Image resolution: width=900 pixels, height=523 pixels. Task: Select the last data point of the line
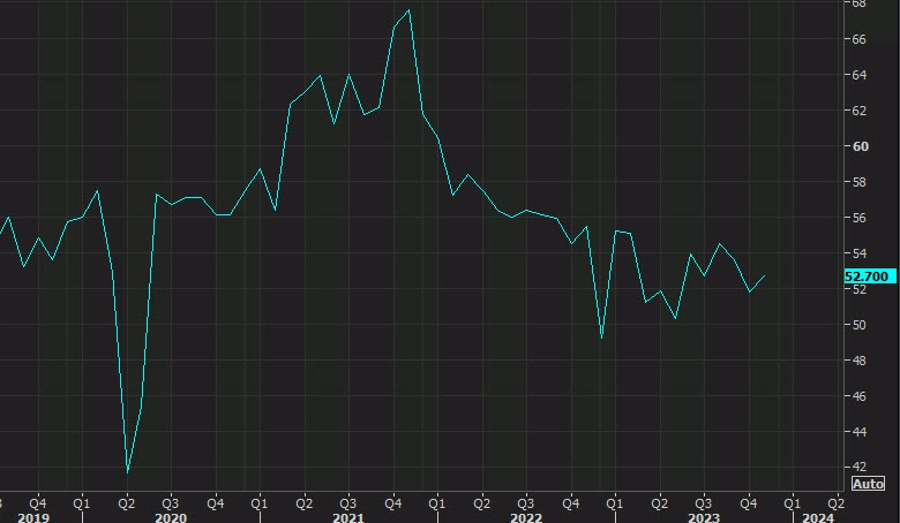click(764, 276)
